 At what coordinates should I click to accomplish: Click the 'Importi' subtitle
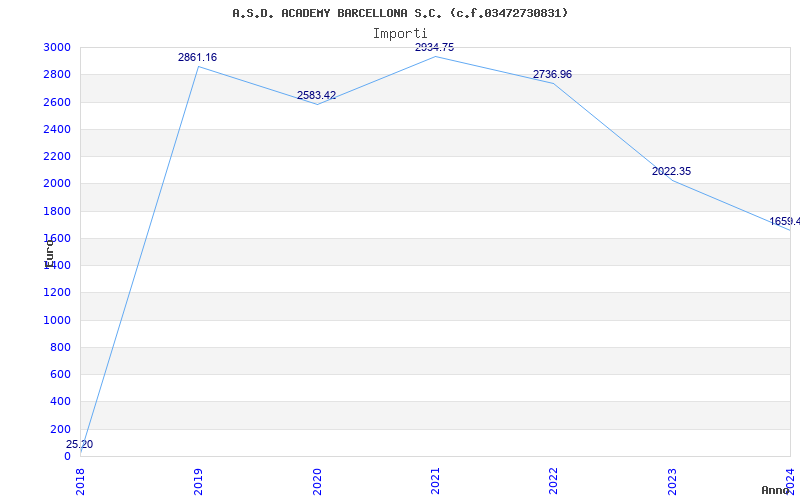(x=400, y=34)
